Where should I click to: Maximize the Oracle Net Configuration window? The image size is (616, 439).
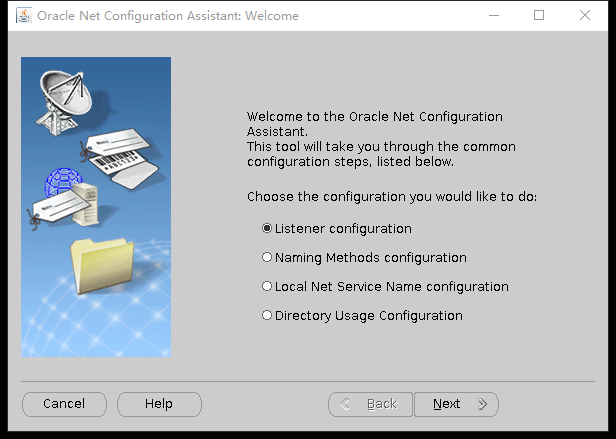pos(539,15)
